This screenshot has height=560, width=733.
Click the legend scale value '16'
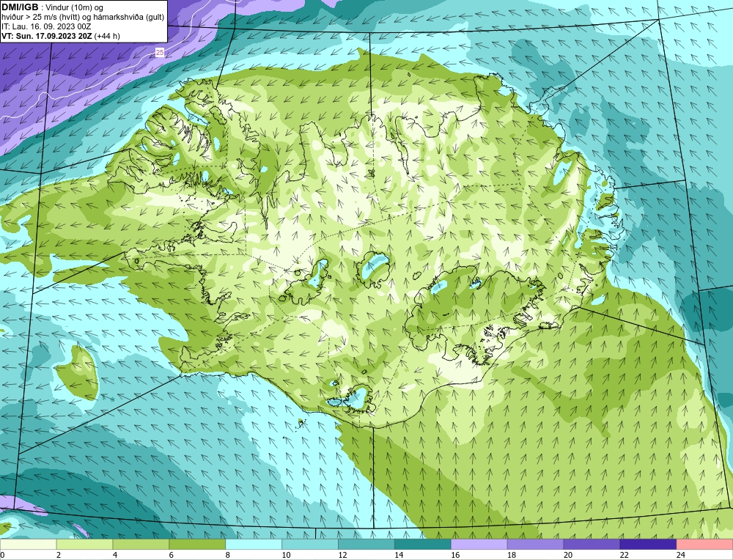pyautogui.click(x=455, y=555)
